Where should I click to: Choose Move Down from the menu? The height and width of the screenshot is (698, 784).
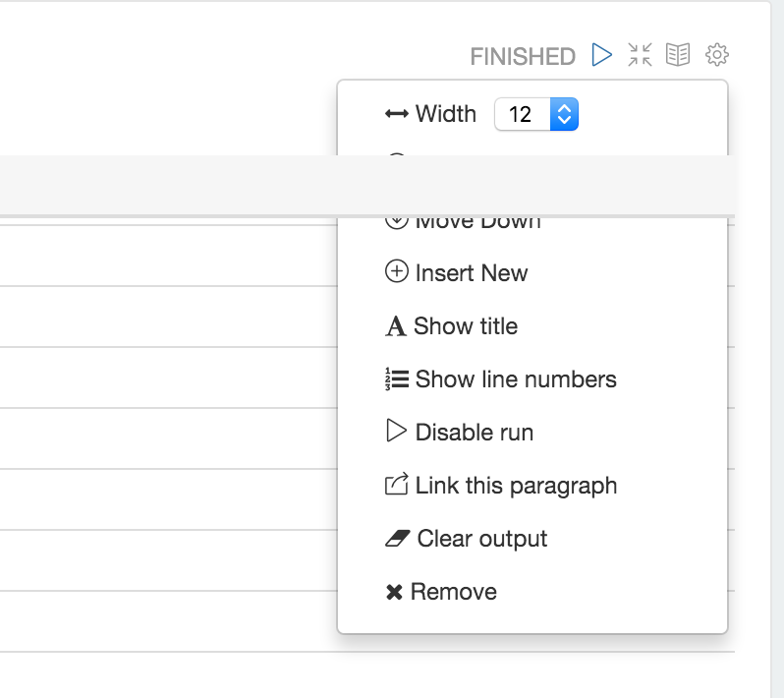[x=477, y=222]
